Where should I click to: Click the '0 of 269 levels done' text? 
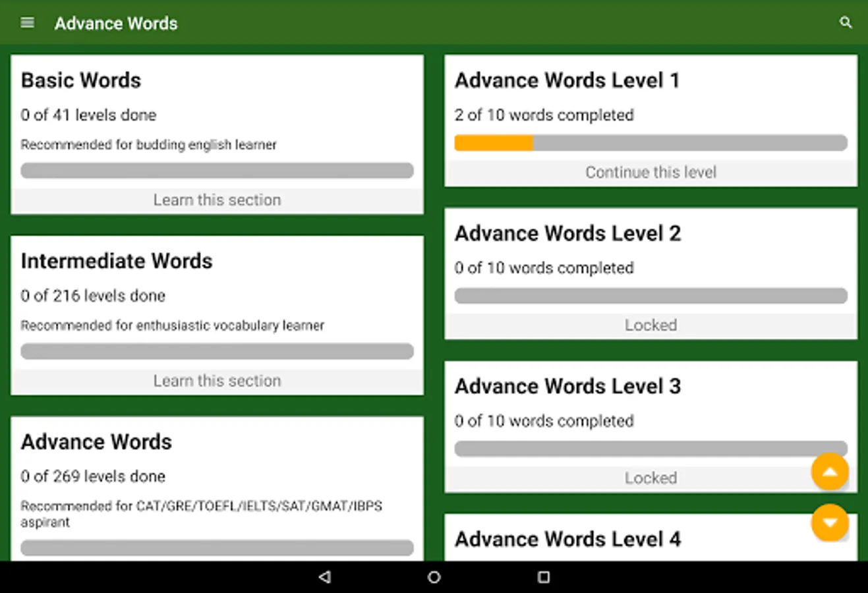tap(93, 476)
